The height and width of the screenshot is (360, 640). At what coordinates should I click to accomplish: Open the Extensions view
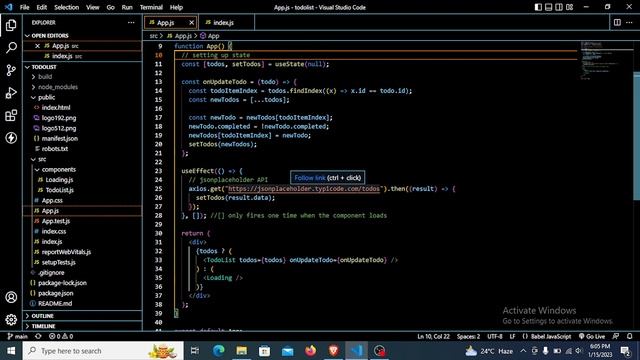pos(11,116)
